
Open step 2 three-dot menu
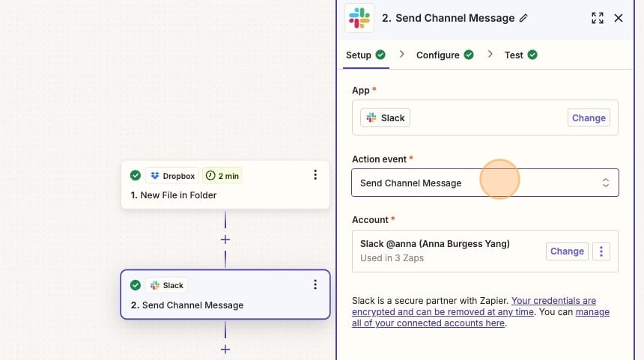[x=315, y=284]
